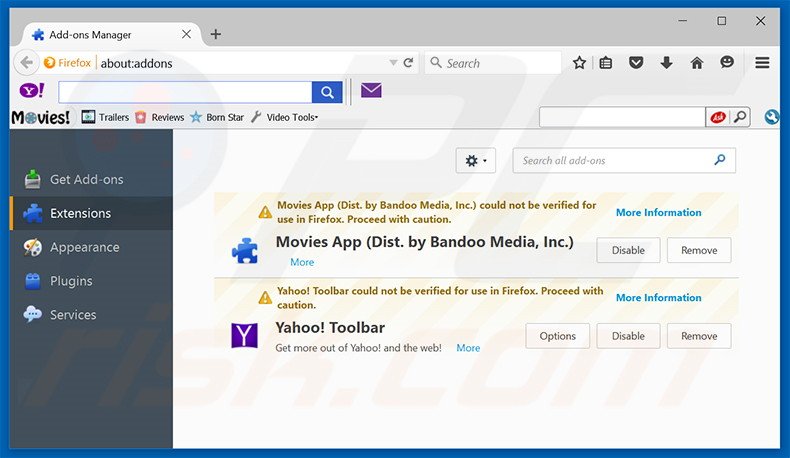Click Yahoo! Toolbar extension title
Viewport: 790px width, 458px height.
click(330, 328)
